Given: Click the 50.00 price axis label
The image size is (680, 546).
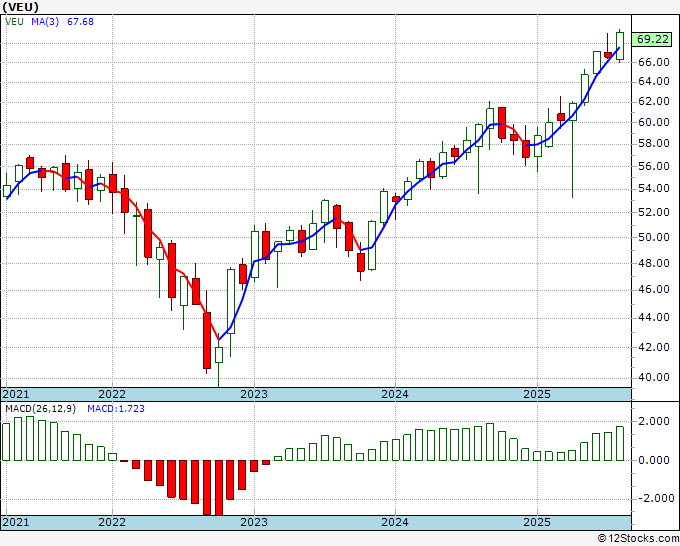Looking at the screenshot, I should (654, 238).
